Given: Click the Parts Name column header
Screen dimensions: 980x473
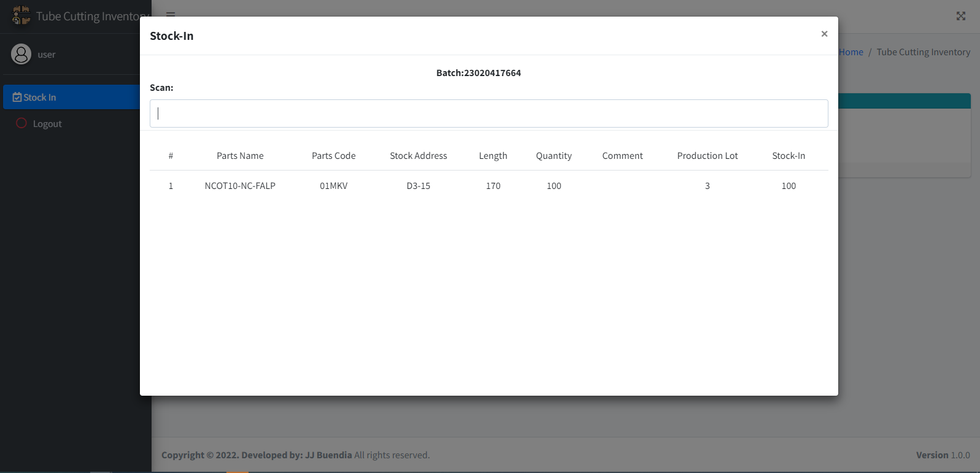Looking at the screenshot, I should click(x=240, y=156).
